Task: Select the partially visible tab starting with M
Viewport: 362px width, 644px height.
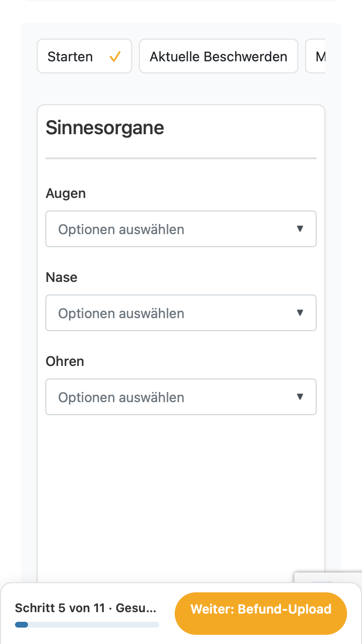Action: [316, 56]
